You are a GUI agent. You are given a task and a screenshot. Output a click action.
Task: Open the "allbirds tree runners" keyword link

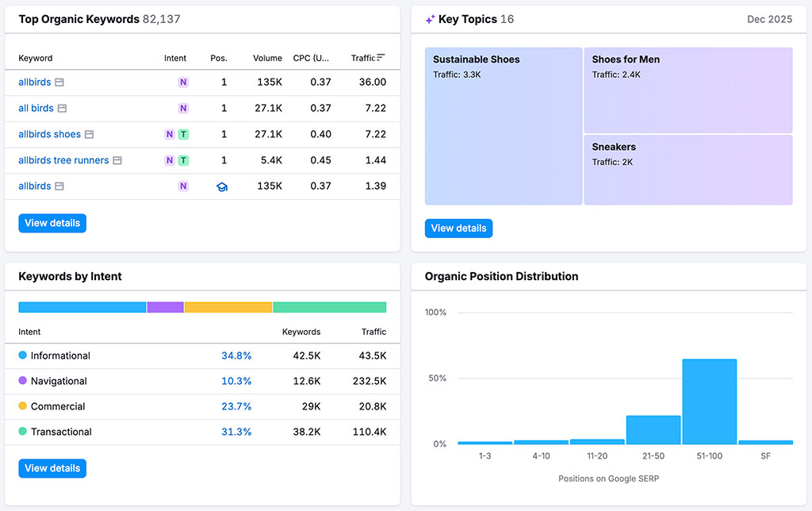pos(63,159)
